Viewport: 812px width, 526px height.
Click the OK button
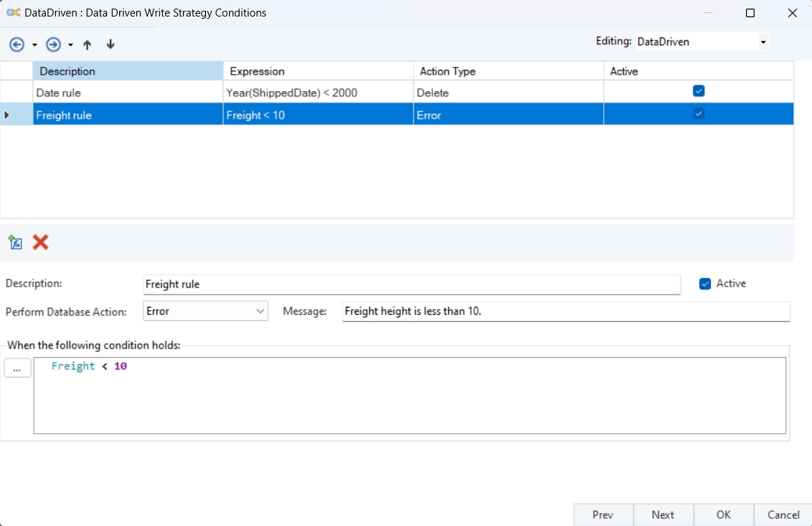(x=724, y=515)
